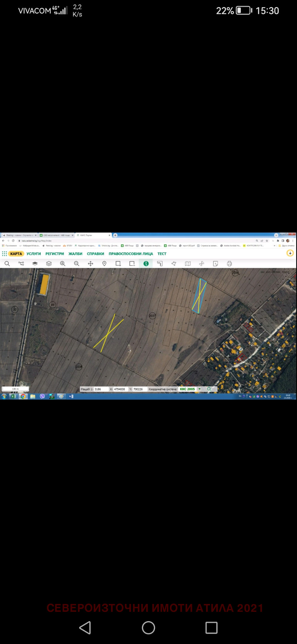This screenshot has height=644, width=297.
Task: Select the rectangle selection tool
Action: tap(118, 264)
